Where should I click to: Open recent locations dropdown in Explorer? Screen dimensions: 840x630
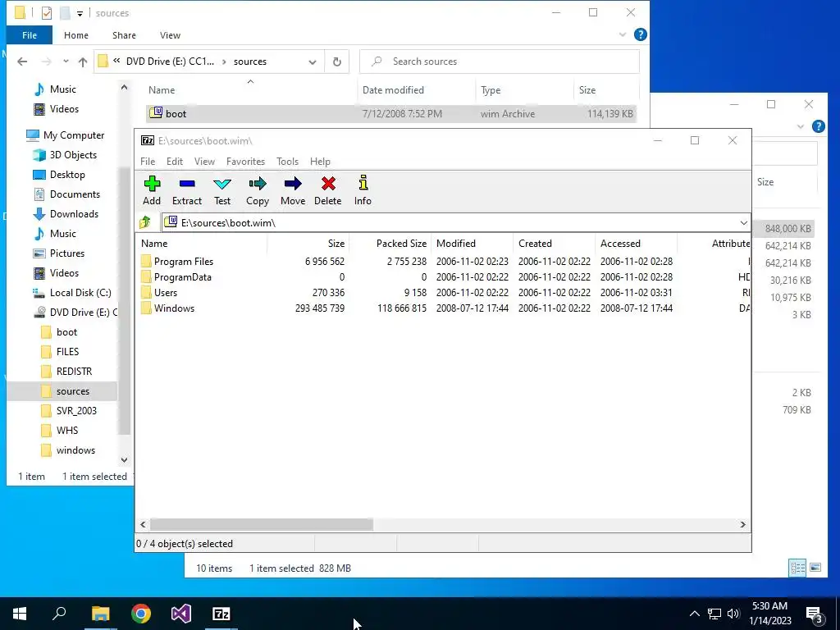[66, 62]
